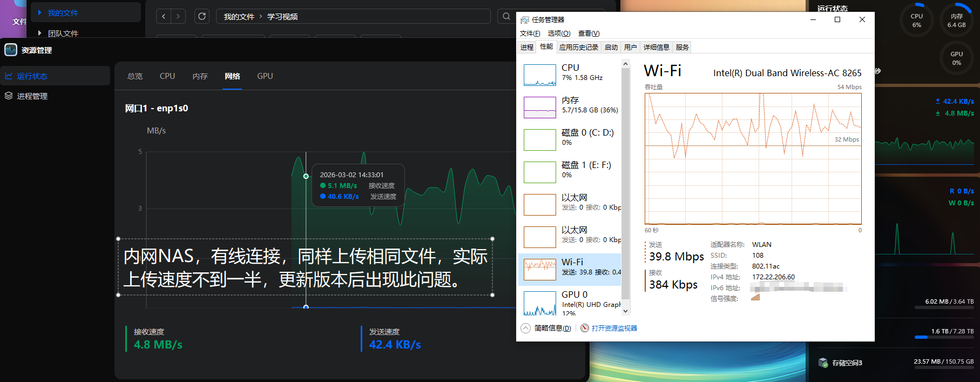
Task: Select the Wi-Fi performance item
Action: 570,269
